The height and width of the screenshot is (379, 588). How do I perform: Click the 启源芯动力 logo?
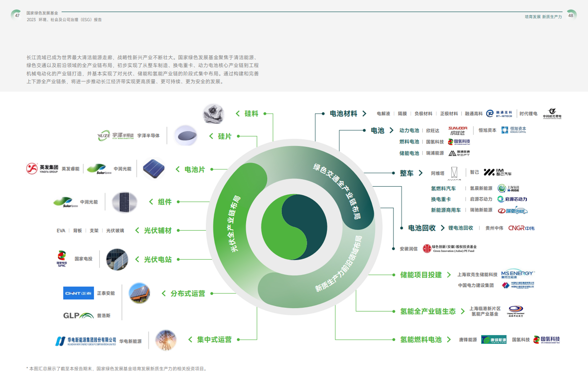pyautogui.click(x=512, y=199)
